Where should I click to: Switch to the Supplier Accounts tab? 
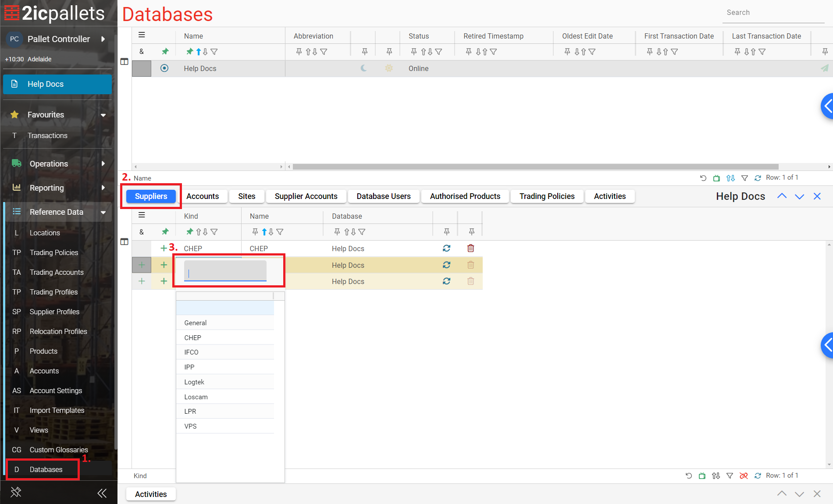coord(306,196)
